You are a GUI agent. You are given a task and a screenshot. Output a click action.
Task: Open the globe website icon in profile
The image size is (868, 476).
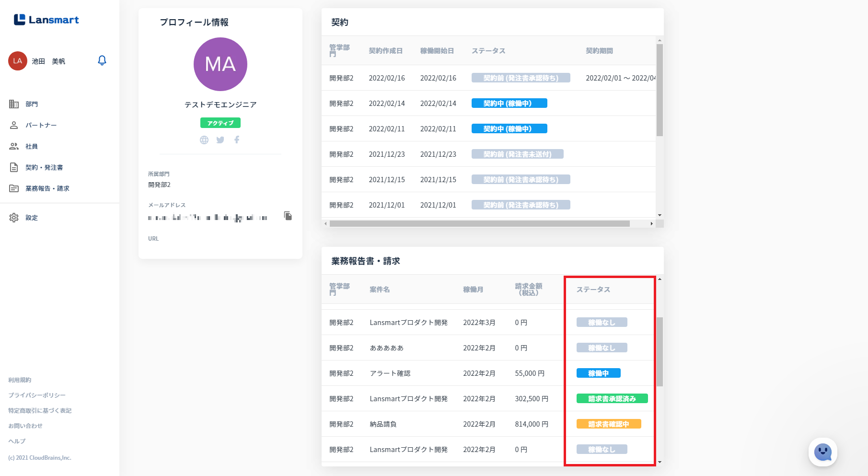tap(204, 140)
